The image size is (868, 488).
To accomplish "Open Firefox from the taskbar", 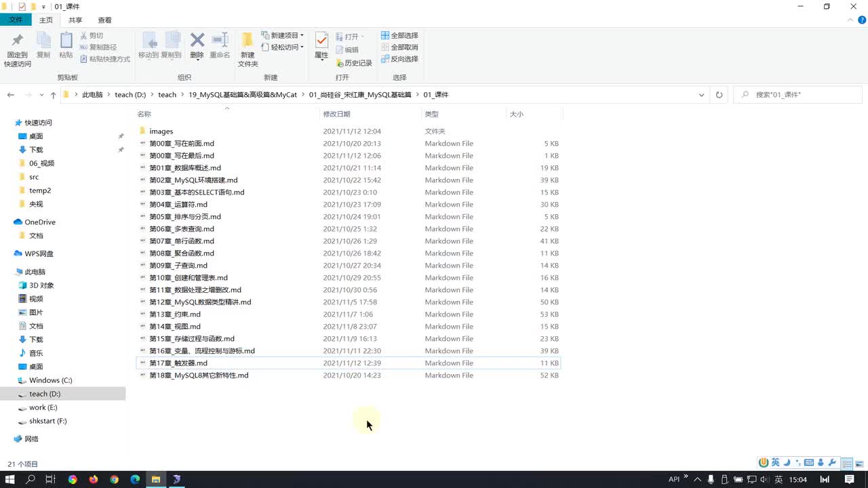I will tap(93, 479).
